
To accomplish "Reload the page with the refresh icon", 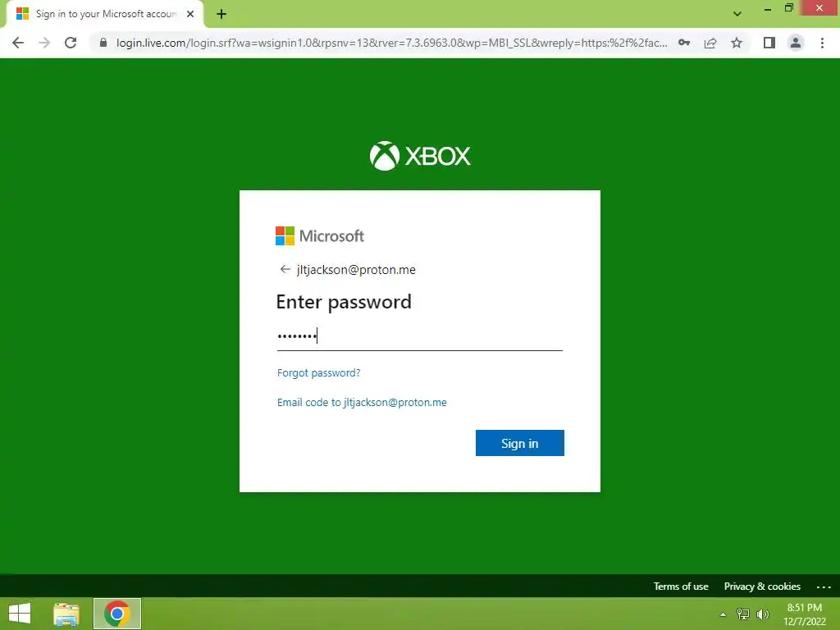I will (x=71, y=43).
